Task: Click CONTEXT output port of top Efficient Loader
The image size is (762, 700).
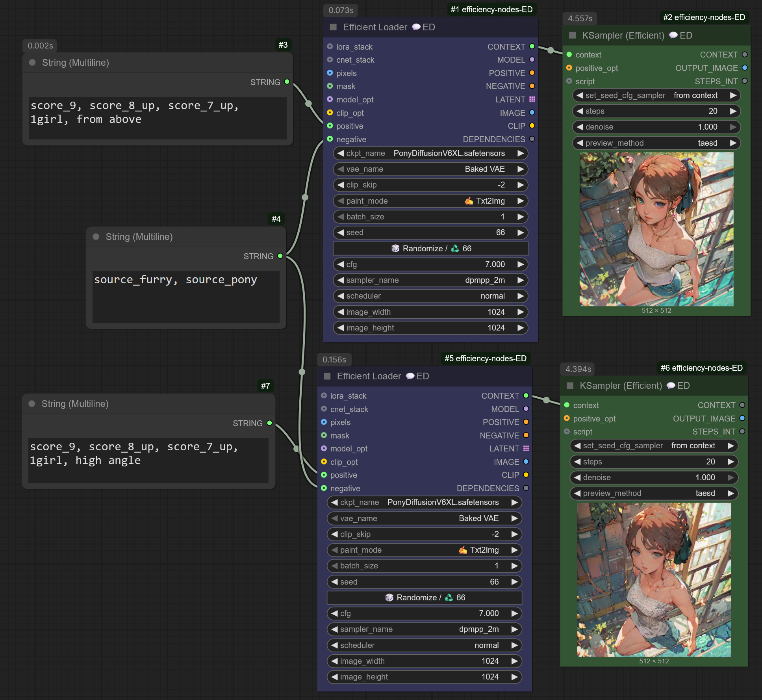Action: 532,46
